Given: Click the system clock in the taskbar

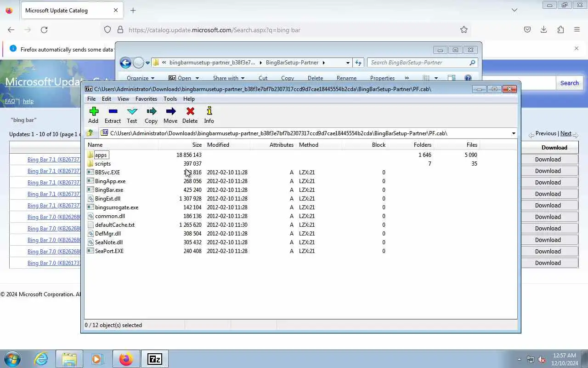Looking at the screenshot, I should pyautogui.click(x=565, y=359).
